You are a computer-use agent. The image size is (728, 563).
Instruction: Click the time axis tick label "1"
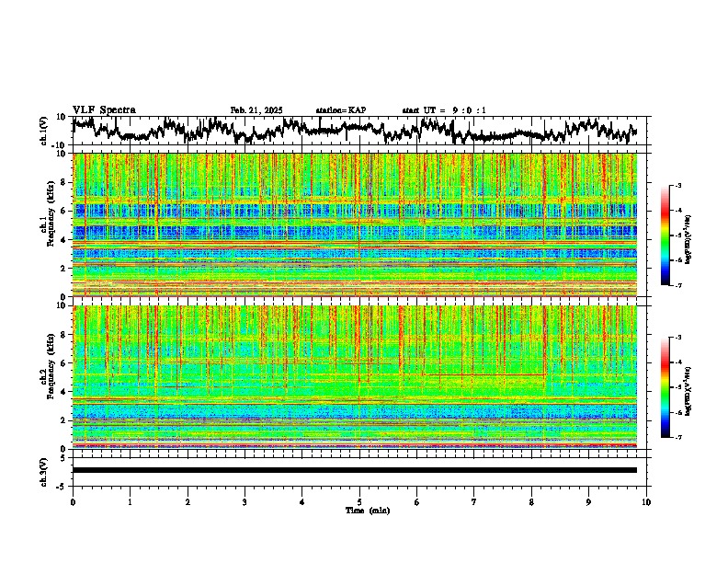pos(130,502)
